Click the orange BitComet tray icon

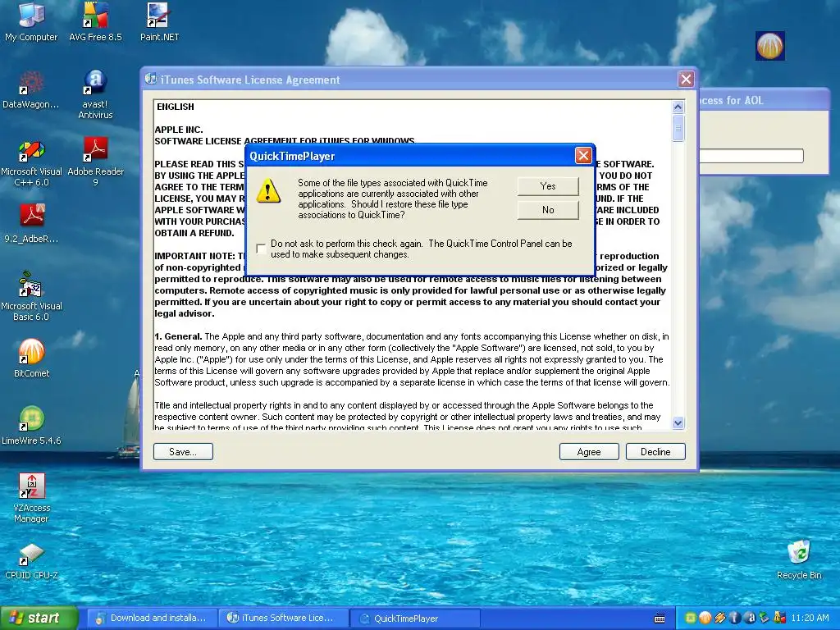(705, 618)
